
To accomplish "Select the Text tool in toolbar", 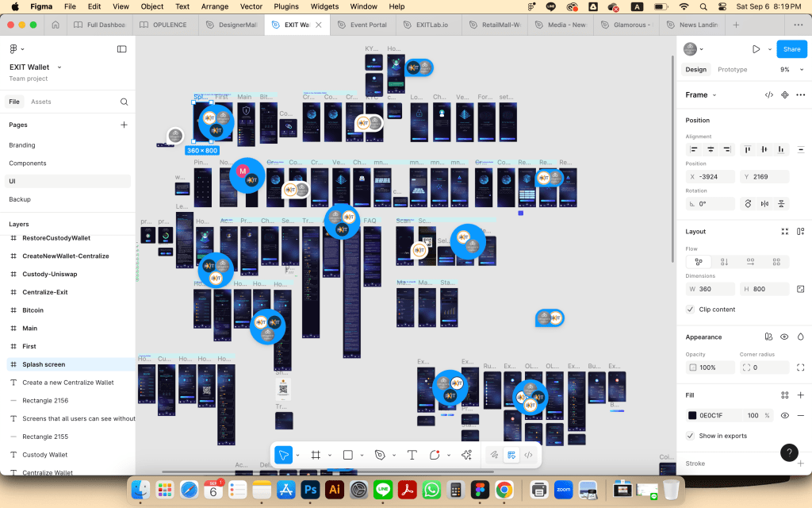I will tap(412, 455).
